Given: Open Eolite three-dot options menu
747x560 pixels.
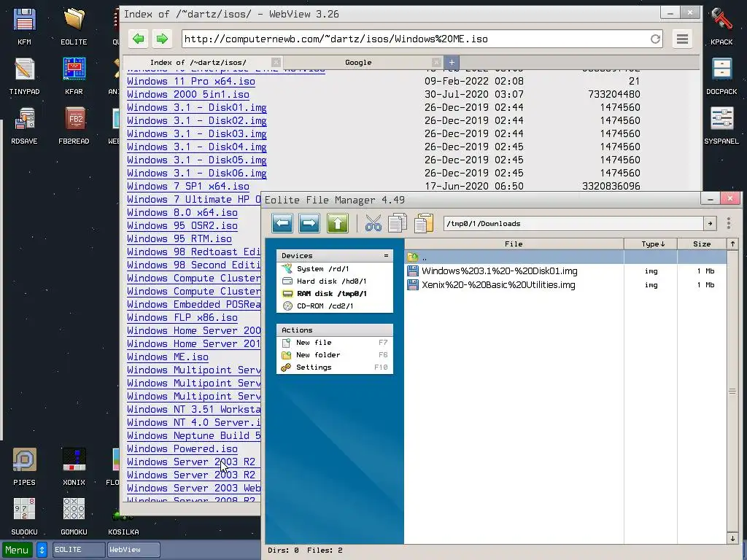Looking at the screenshot, I should point(729,223).
